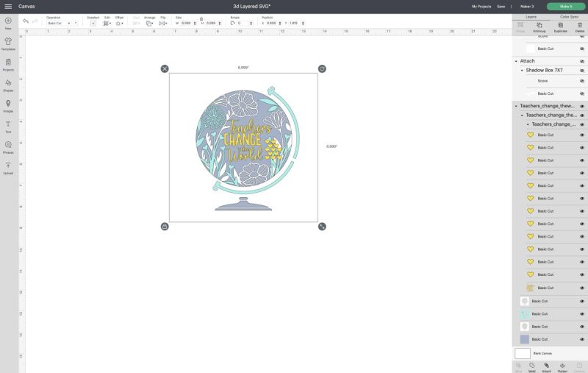Open My Projects

click(x=481, y=7)
